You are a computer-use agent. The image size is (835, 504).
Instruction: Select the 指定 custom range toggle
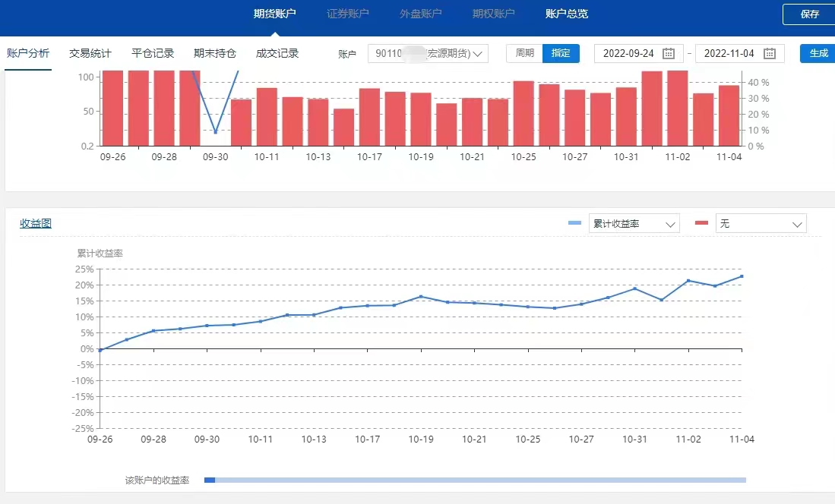tap(561, 53)
